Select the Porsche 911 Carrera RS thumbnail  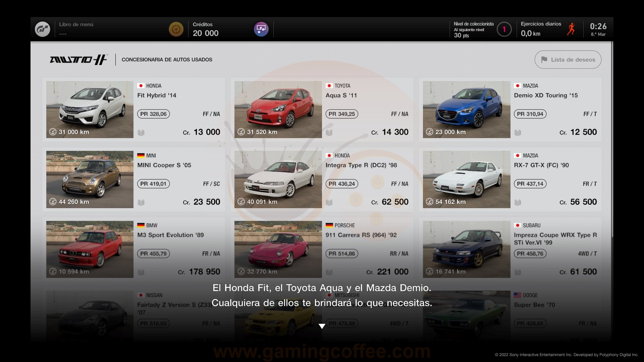click(x=278, y=249)
